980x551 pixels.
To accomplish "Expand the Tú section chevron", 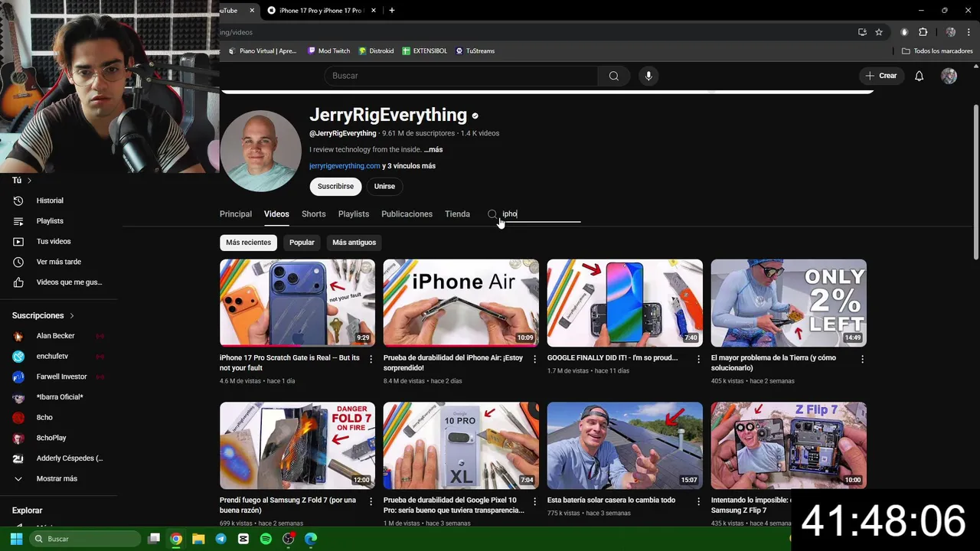I will point(29,181).
